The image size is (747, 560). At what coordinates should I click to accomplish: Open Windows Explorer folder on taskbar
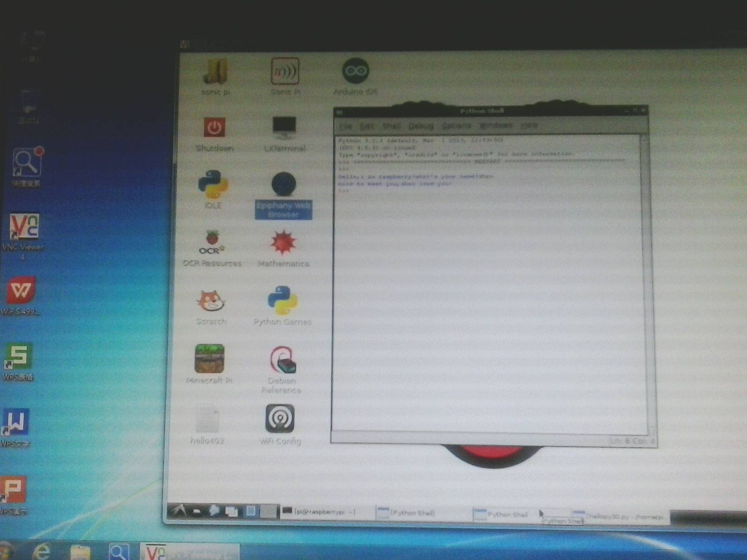click(x=80, y=553)
